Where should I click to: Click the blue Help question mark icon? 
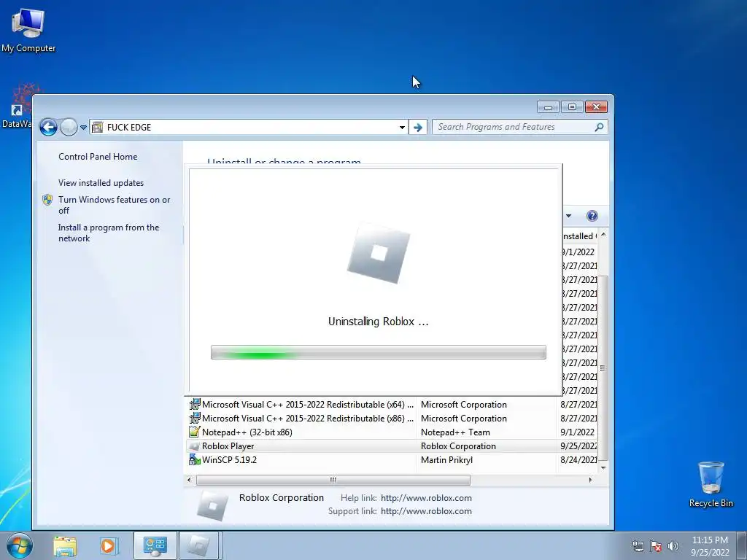coord(592,216)
